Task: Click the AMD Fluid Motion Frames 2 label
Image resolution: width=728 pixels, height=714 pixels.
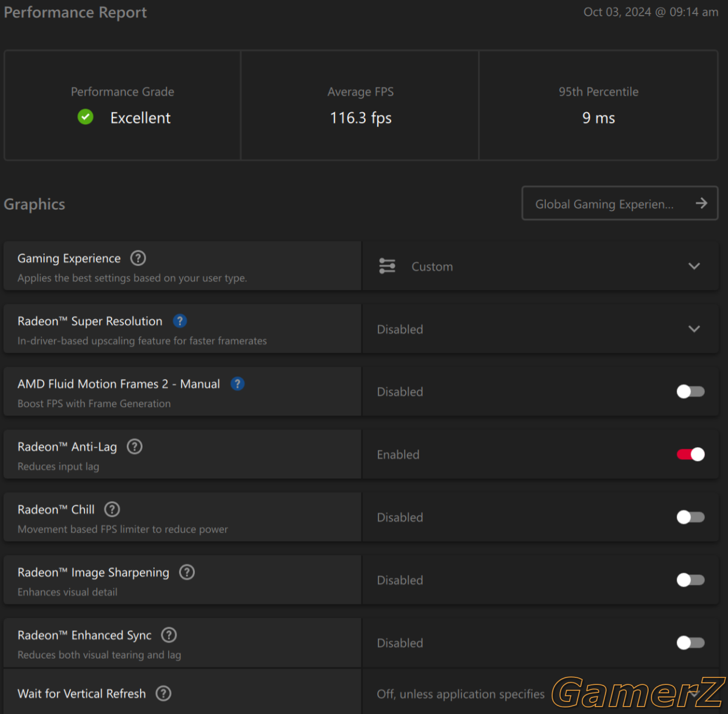Action: (x=119, y=384)
